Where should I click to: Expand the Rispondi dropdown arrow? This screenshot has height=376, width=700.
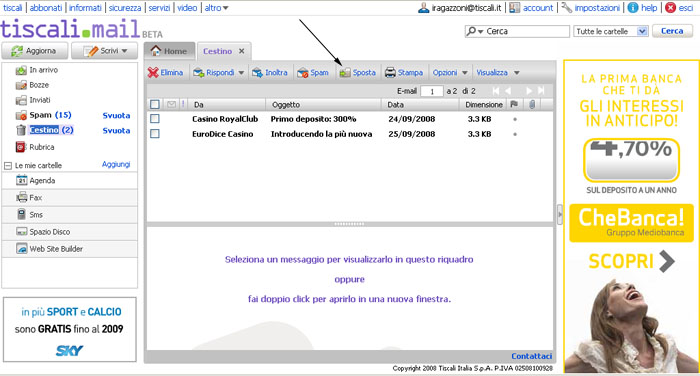click(x=241, y=73)
